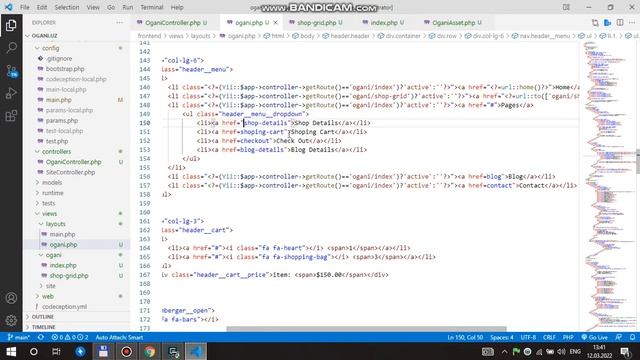Image resolution: width=640 pixels, height=360 pixels.
Task: Toggle customize layout icon in title bar
Action: click(566, 7)
